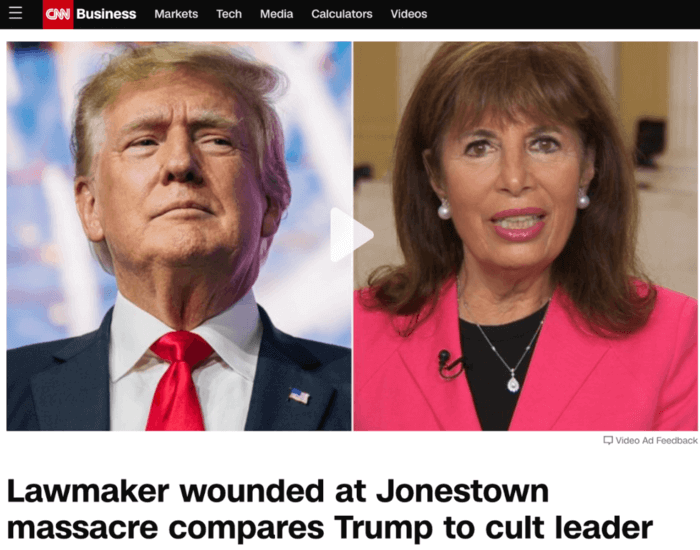Go to the Videos section
Viewport: 700px width, 550px height.
coord(409,14)
